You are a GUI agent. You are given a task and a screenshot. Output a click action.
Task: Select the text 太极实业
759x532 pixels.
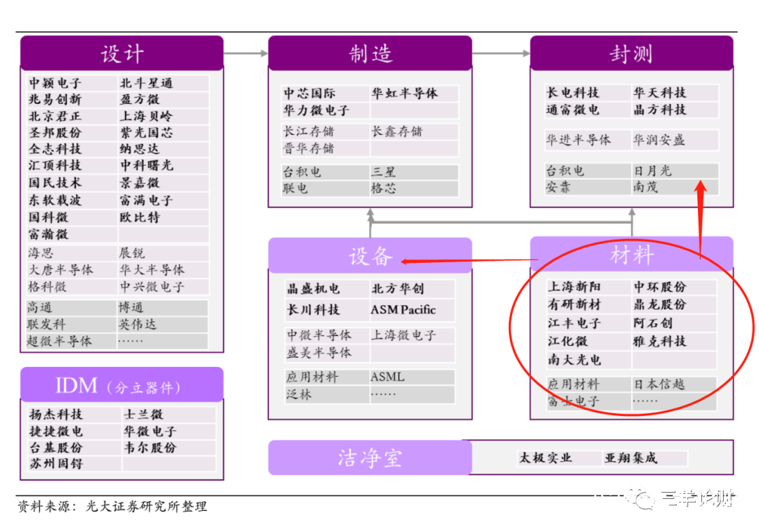[545, 458]
